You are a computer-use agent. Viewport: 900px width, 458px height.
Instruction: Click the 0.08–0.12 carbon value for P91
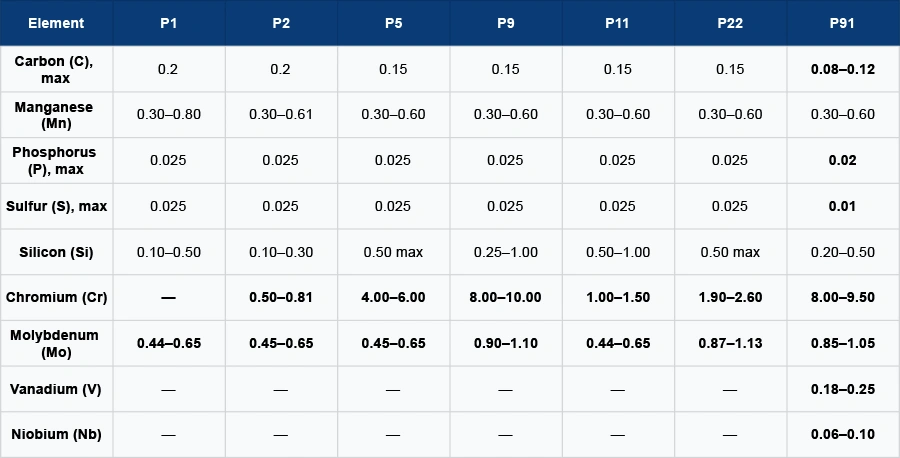(x=842, y=69)
